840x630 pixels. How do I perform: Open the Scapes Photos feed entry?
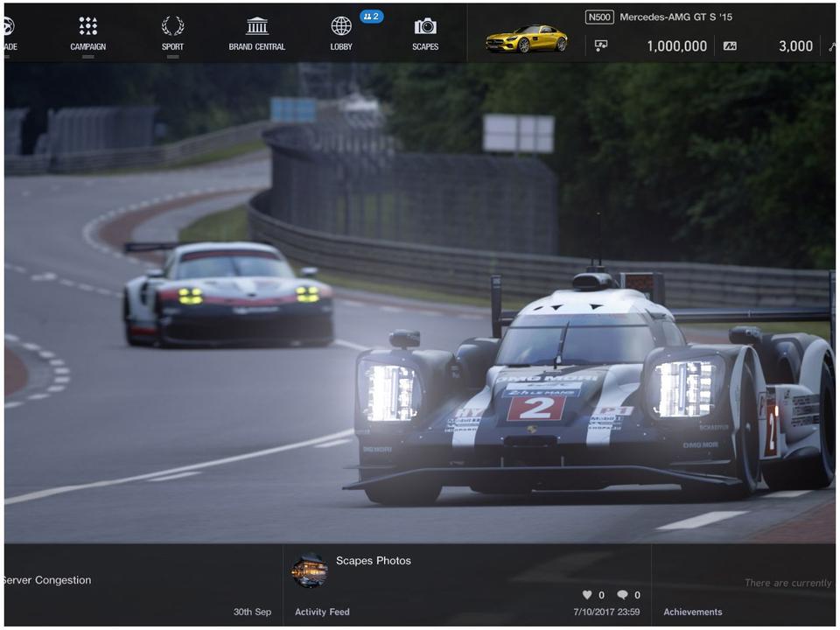coord(374,561)
